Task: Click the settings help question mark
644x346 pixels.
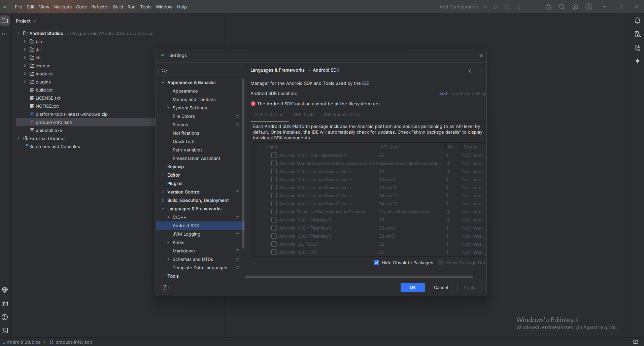Action: pos(165,287)
